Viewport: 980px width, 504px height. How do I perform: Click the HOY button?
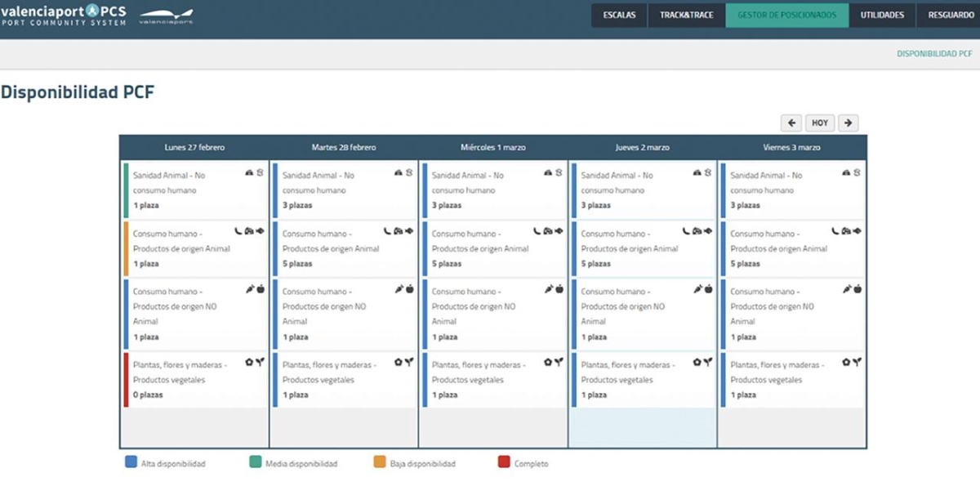click(820, 123)
